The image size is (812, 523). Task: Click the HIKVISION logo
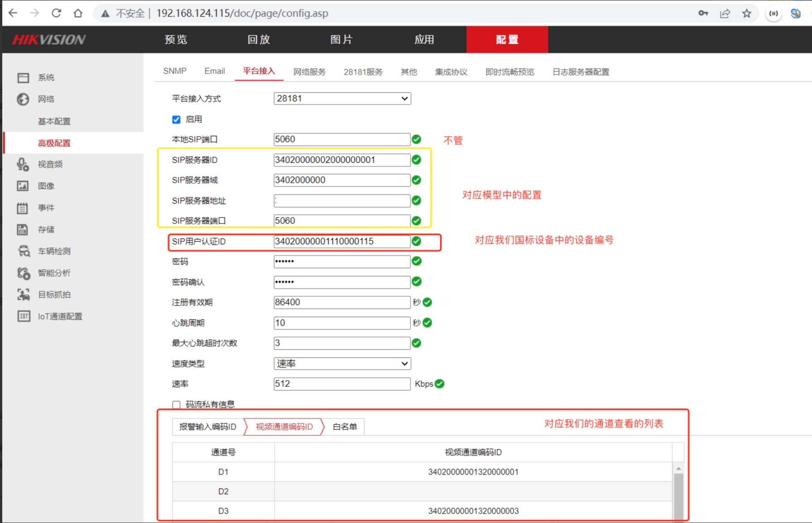coord(49,40)
